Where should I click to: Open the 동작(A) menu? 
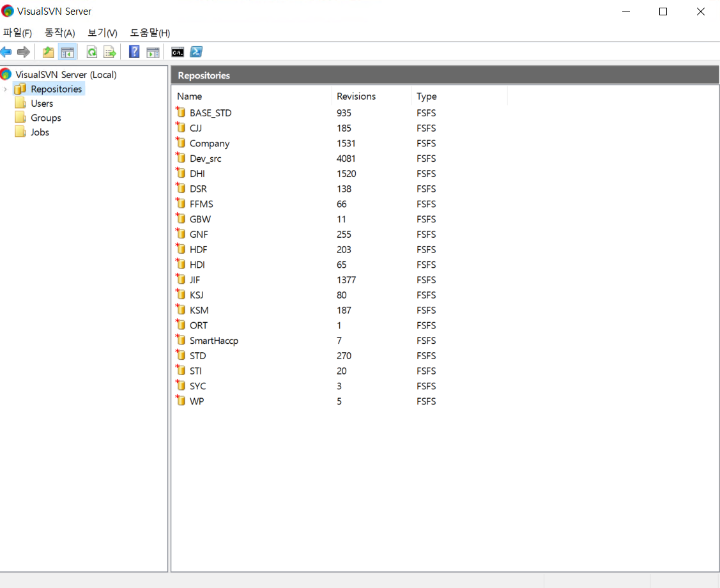[x=59, y=33]
